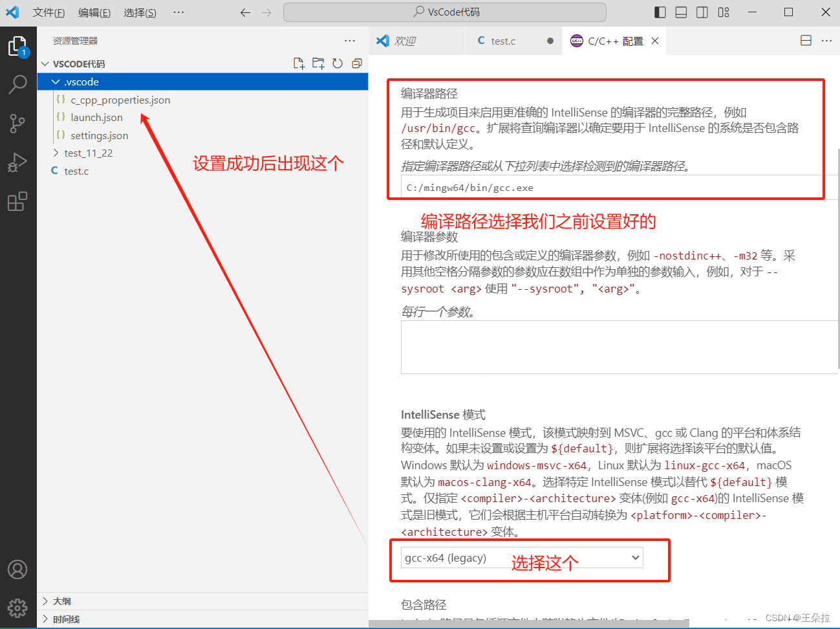This screenshot has height=629, width=840.
Task: Open Source Control view
Action: (x=17, y=123)
